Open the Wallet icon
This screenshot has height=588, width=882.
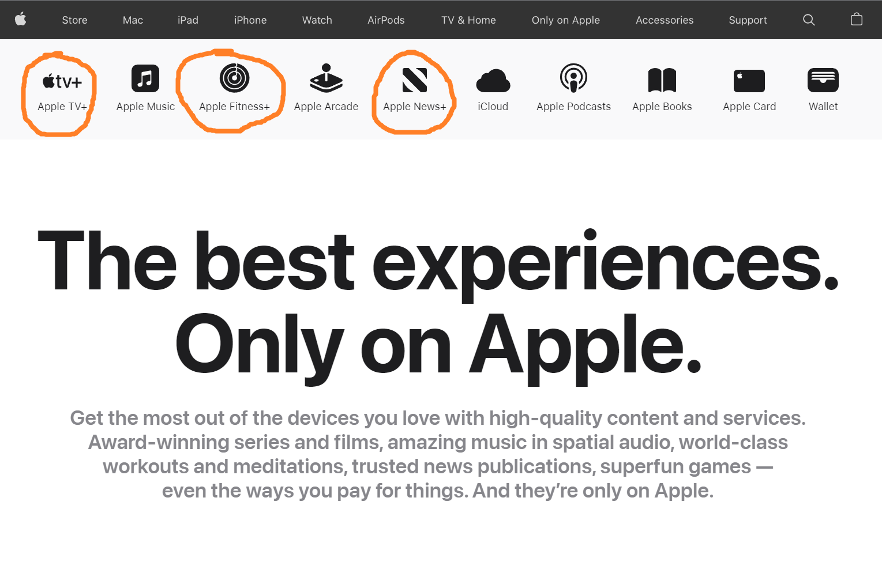click(x=823, y=80)
